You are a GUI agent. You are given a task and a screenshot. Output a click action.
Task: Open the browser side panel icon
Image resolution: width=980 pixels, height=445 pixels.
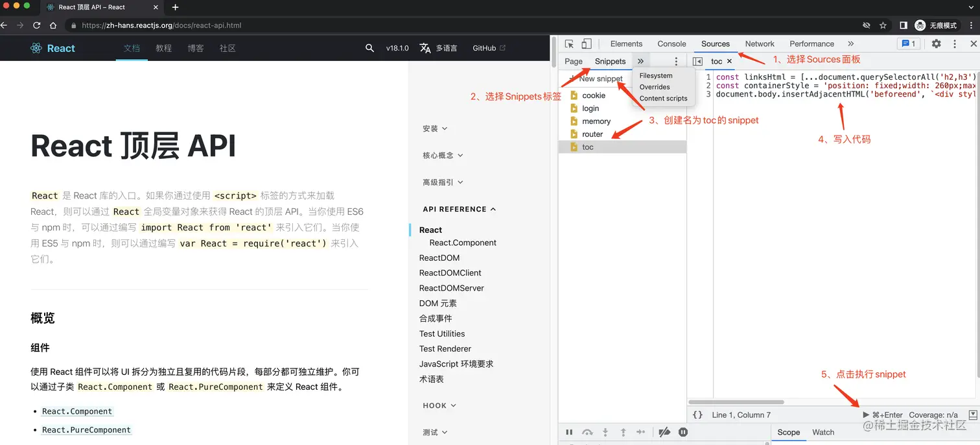coord(904,25)
